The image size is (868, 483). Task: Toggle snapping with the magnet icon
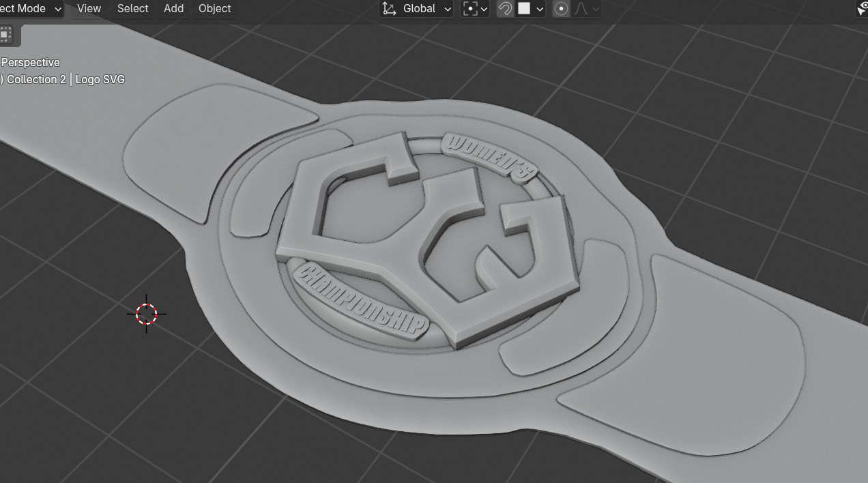[504, 8]
